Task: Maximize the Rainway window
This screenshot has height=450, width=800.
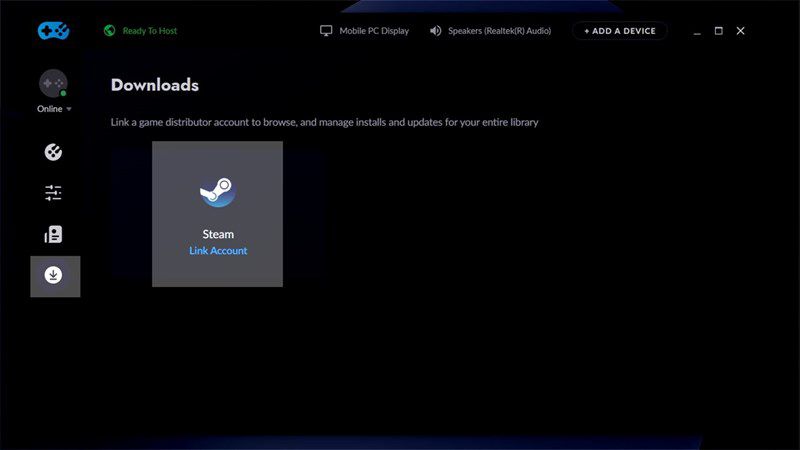Action: tap(718, 31)
